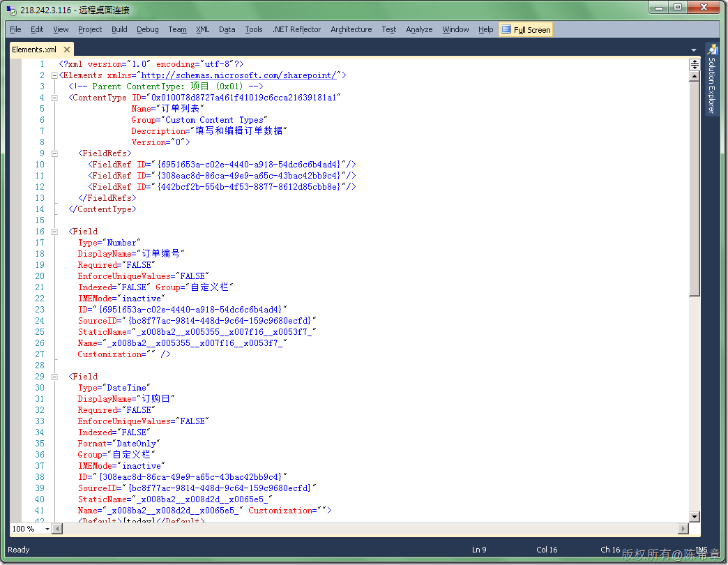Collapse the Field node on line 29
Viewport: 728px width, 565px height.
click(x=54, y=377)
